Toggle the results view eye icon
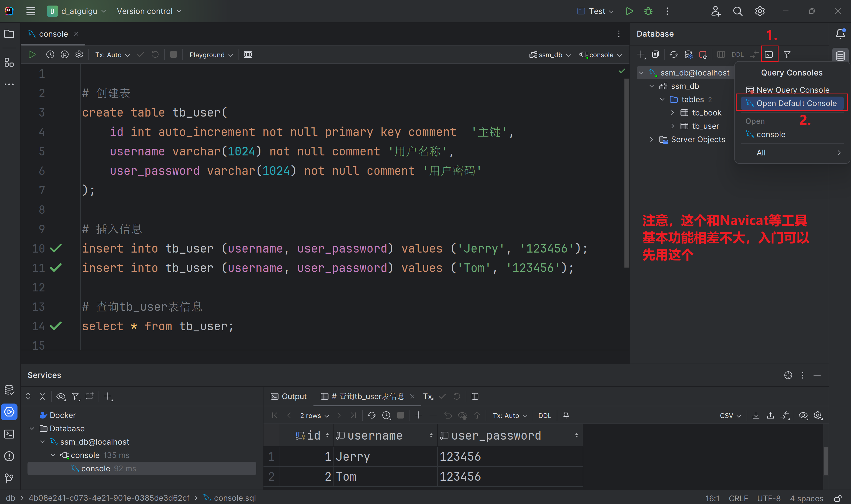 click(x=803, y=415)
